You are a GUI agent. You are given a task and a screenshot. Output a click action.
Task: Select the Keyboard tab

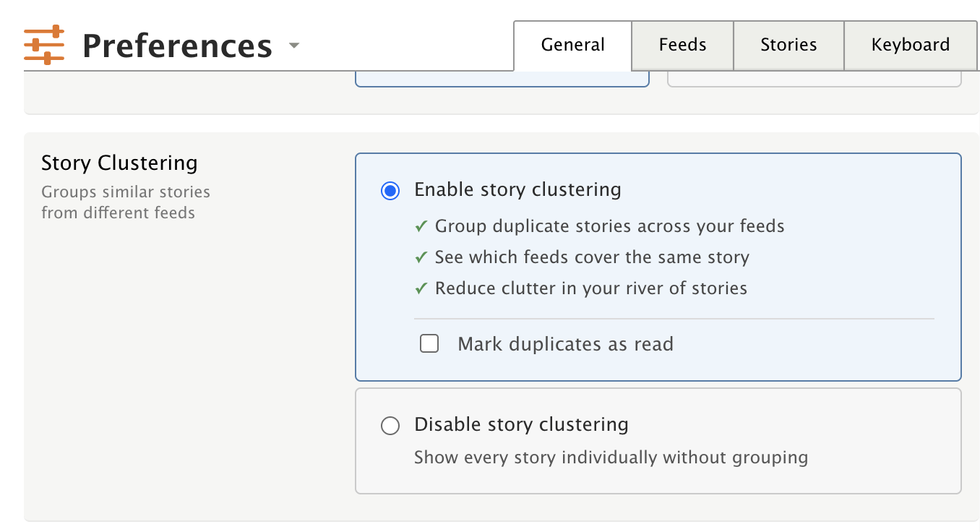(x=910, y=45)
